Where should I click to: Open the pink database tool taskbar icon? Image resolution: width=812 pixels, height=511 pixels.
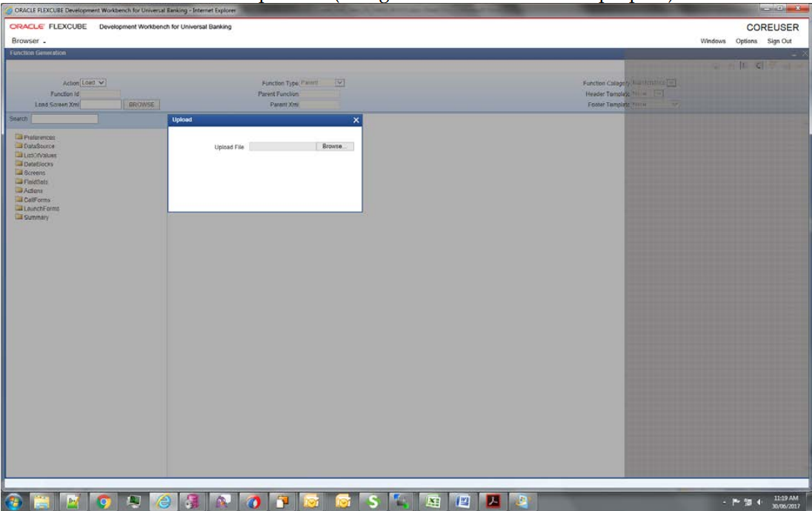pyautogui.click(x=192, y=501)
